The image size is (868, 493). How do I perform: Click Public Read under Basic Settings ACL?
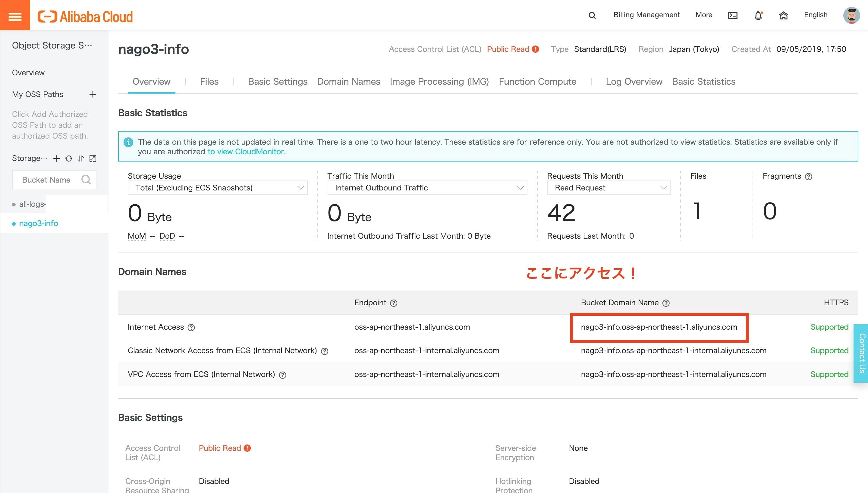[x=220, y=448]
